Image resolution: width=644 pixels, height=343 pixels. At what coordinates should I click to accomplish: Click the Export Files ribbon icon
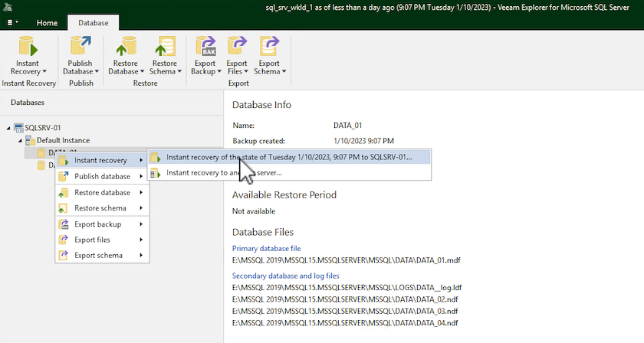tap(237, 47)
